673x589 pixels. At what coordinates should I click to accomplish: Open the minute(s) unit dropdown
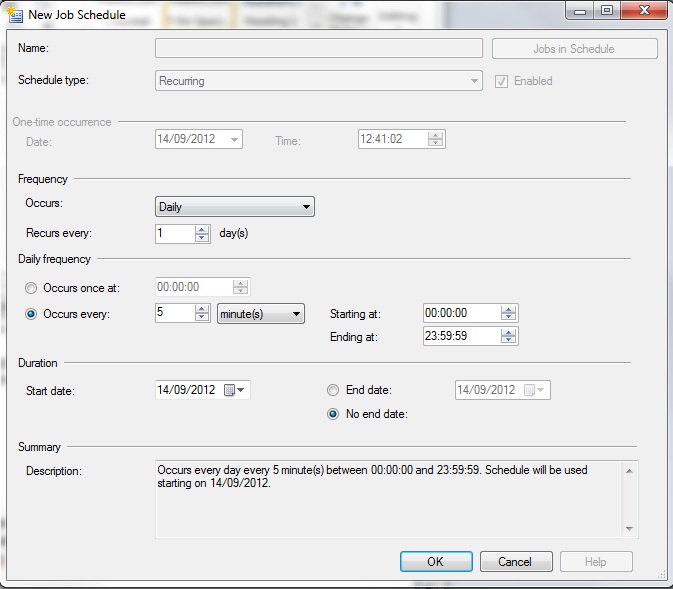tap(295, 314)
